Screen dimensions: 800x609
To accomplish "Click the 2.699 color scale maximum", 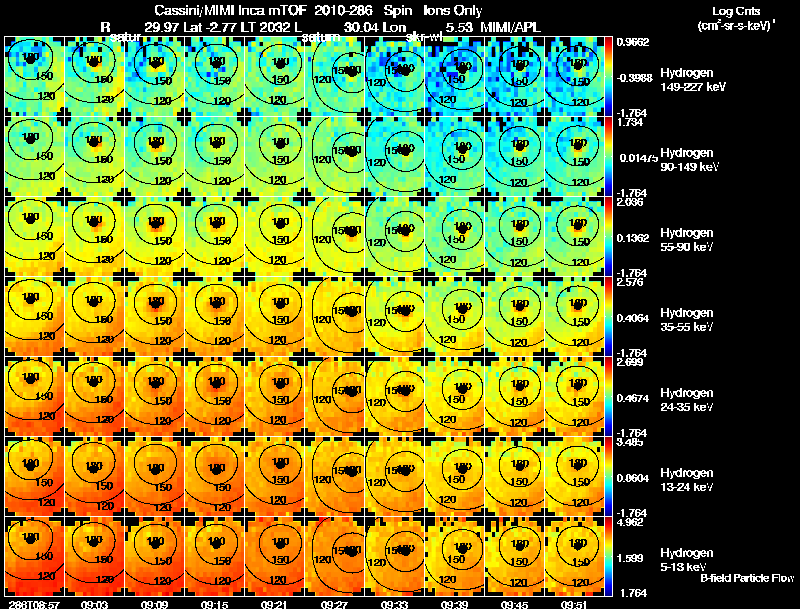I will click(x=630, y=362).
